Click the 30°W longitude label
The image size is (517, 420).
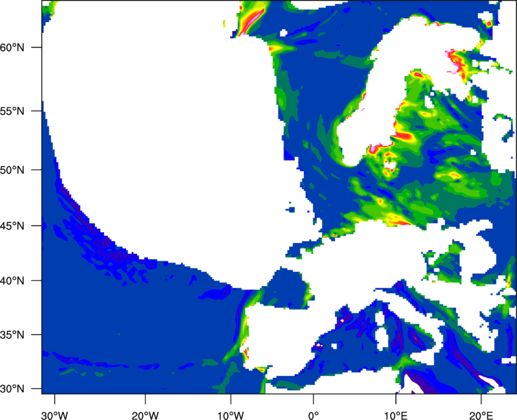coord(54,415)
